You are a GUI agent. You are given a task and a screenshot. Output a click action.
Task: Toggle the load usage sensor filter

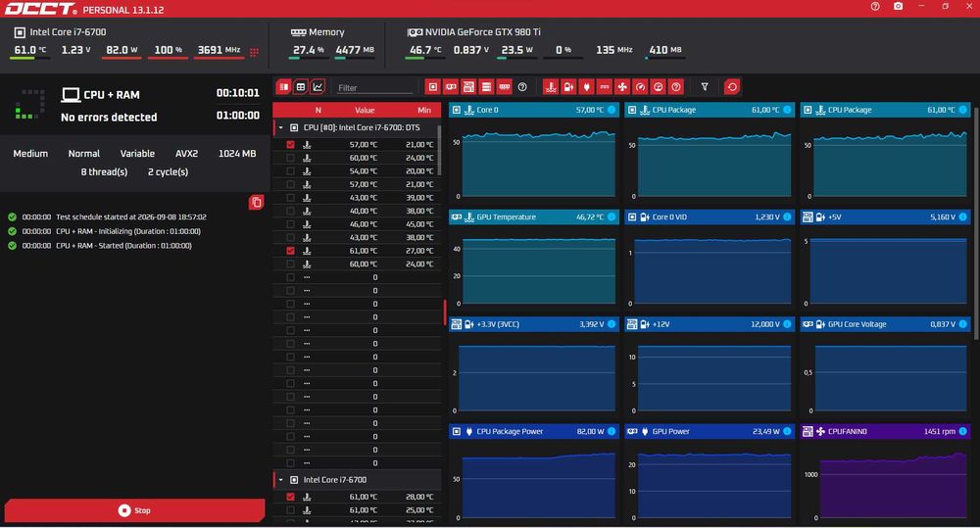point(659,87)
